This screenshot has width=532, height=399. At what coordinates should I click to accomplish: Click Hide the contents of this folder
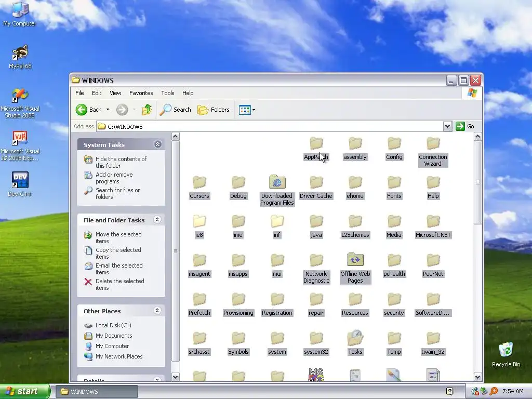[121, 162]
